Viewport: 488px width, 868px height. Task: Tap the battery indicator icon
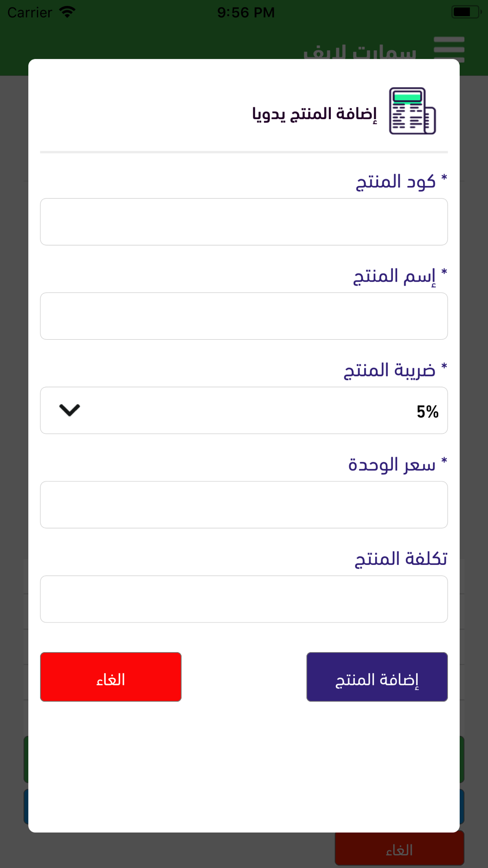point(466,12)
